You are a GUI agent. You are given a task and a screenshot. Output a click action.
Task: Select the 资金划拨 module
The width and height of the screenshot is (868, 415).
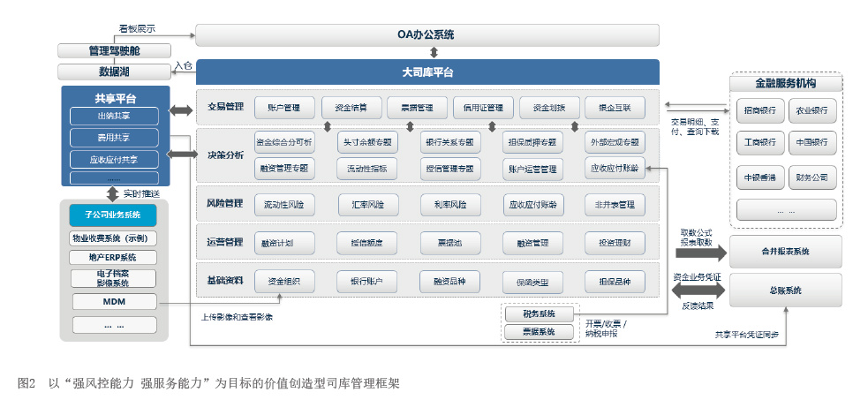[549, 108]
